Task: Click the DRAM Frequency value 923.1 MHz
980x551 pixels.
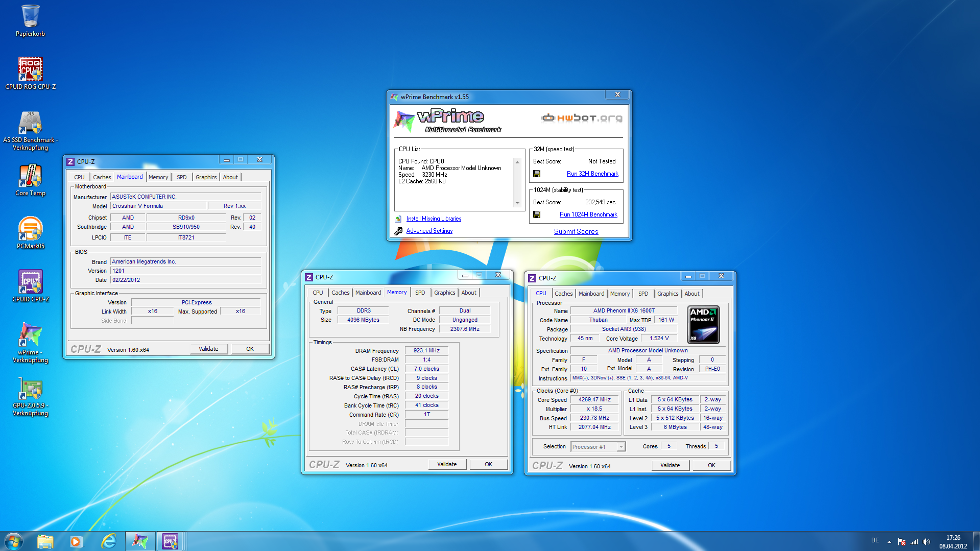Action: (x=426, y=351)
